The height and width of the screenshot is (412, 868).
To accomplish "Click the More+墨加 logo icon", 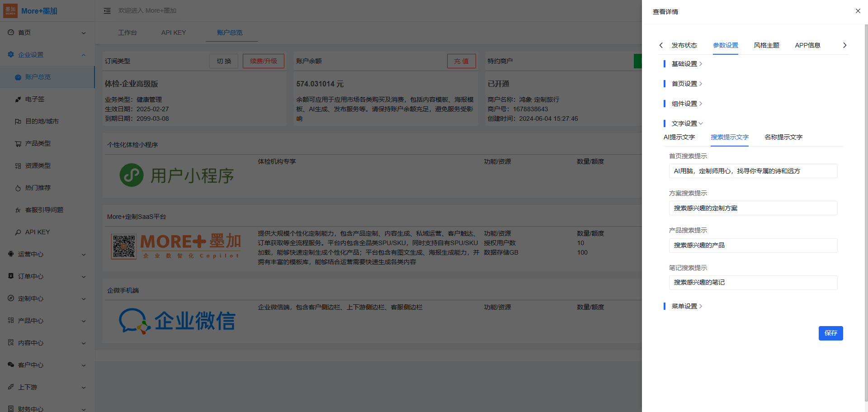I will point(10,11).
